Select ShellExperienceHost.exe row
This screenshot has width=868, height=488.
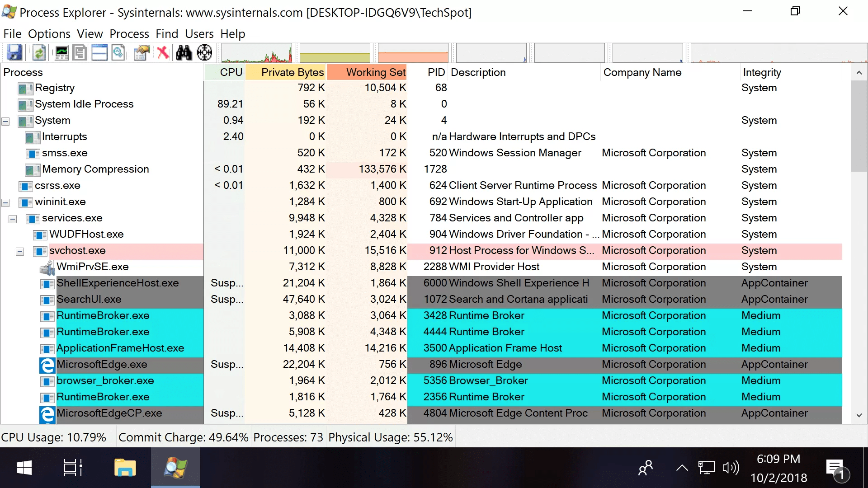pos(421,283)
